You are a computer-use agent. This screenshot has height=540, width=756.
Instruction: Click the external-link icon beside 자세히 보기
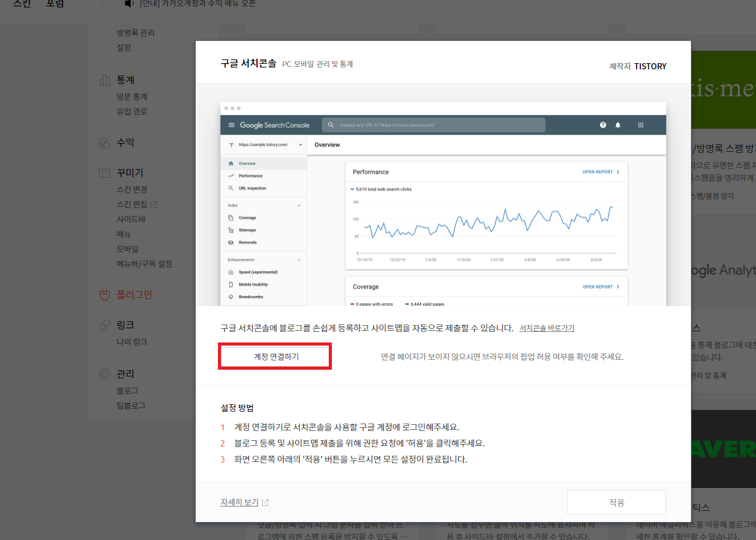tap(266, 503)
